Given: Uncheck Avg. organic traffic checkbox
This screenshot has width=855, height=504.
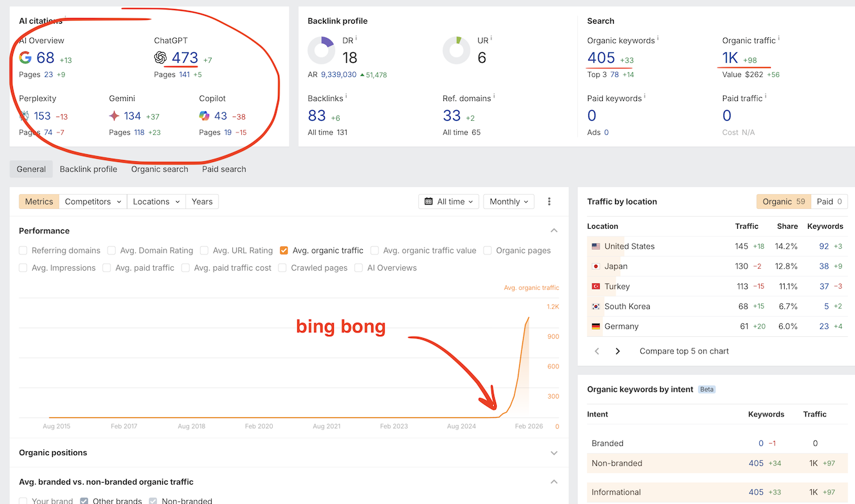Looking at the screenshot, I should click(284, 251).
